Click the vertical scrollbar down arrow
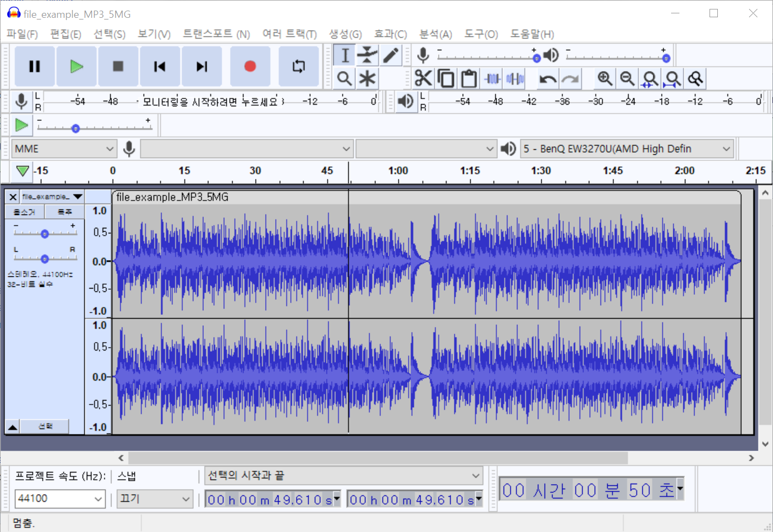This screenshot has width=773, height=532. (765, 444)
